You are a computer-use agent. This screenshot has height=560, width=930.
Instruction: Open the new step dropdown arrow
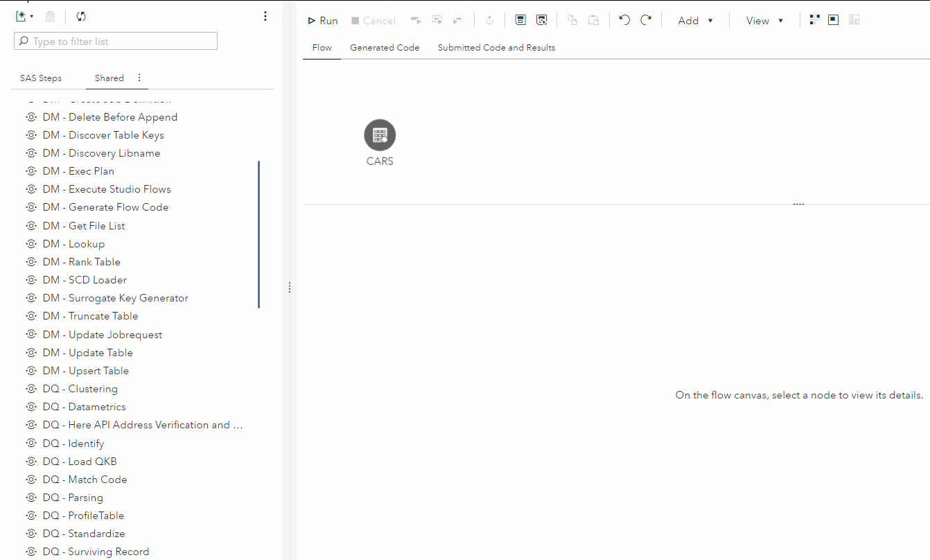32,17
